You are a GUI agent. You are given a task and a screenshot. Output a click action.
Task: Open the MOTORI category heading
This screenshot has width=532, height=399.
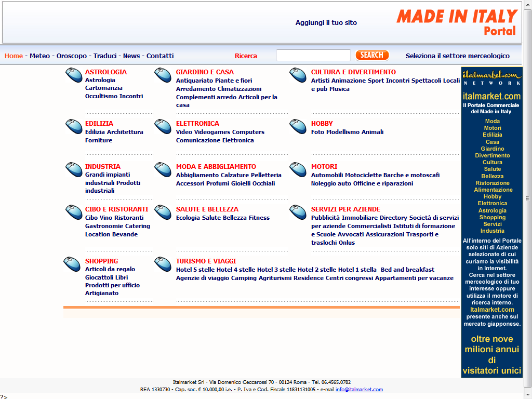(324, 167)
